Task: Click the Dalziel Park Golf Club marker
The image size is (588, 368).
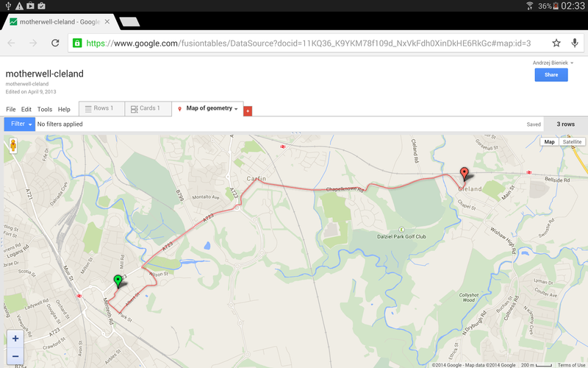Action: tap(401, 230)
